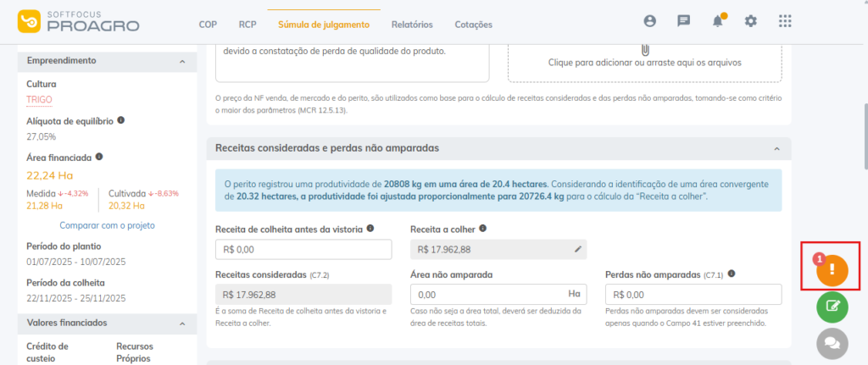The height and width of the screenshot is (365, 868).
Task: Click the gray chat bubbles floating button
Action: tap(832, 342)
